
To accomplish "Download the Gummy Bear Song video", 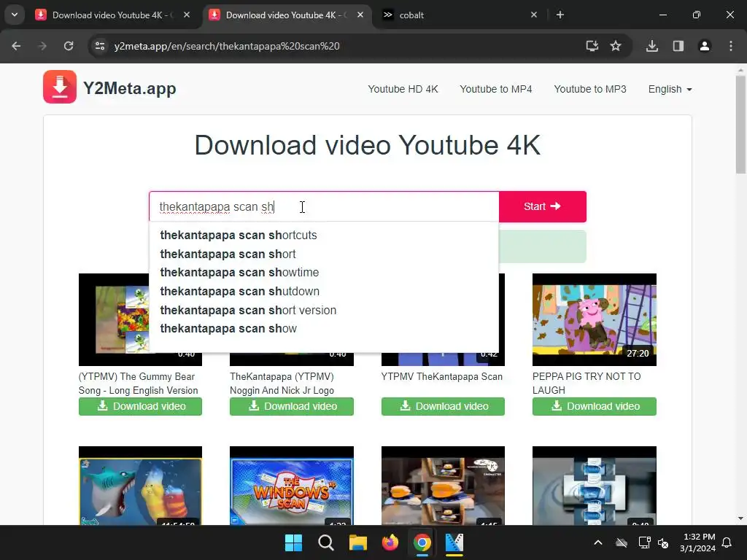I will [x=140, y=406].
